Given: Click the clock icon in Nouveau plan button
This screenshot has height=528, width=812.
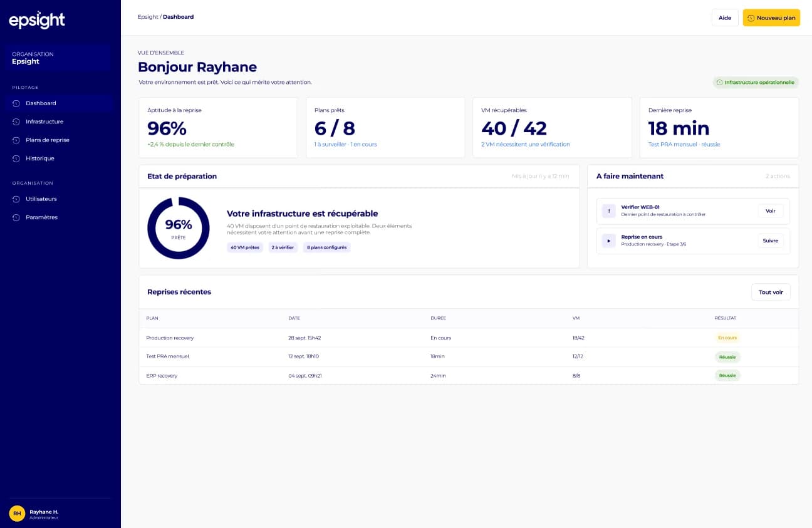Looking at the screenshot, I should [x=751, y=18].
